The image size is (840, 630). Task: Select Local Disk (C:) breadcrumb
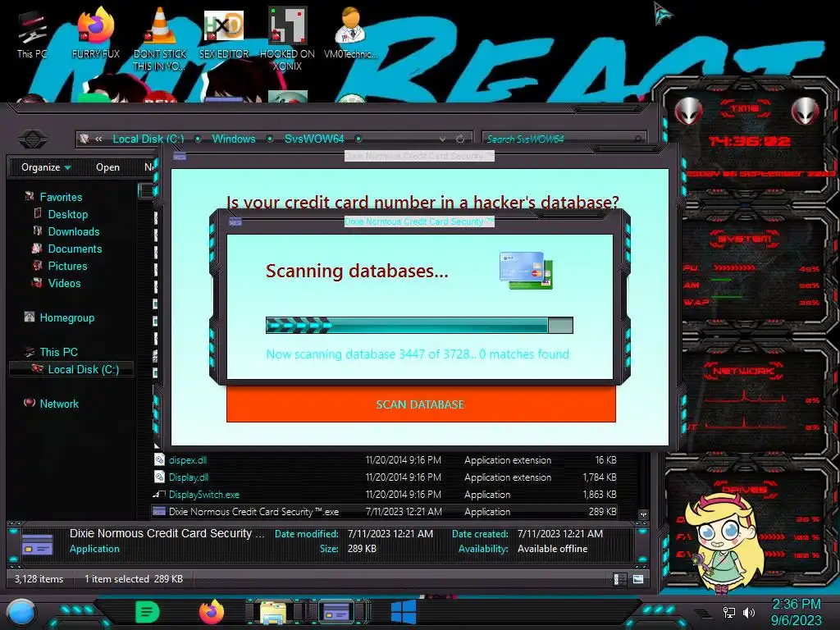click(x=148, y=139)
